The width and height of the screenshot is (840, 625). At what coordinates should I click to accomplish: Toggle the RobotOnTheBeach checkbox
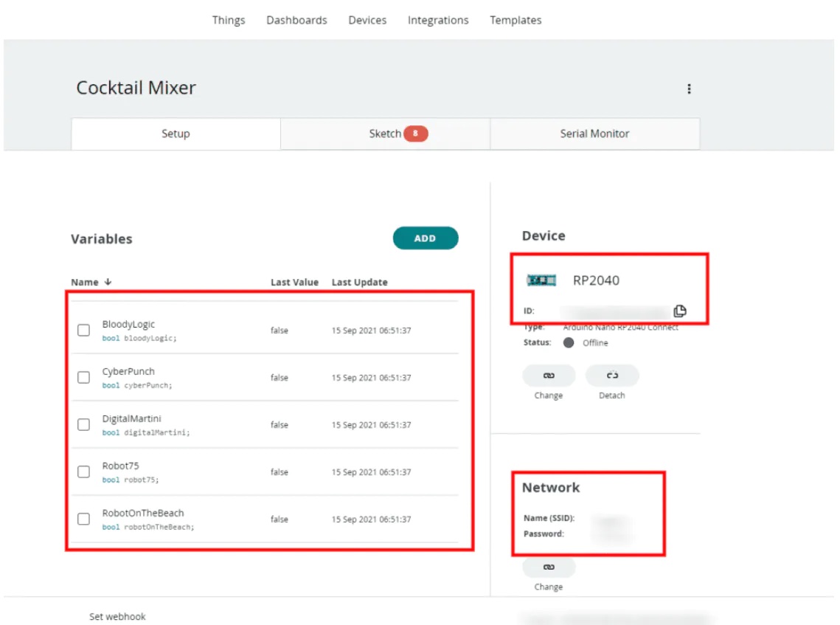coord(84,519)
